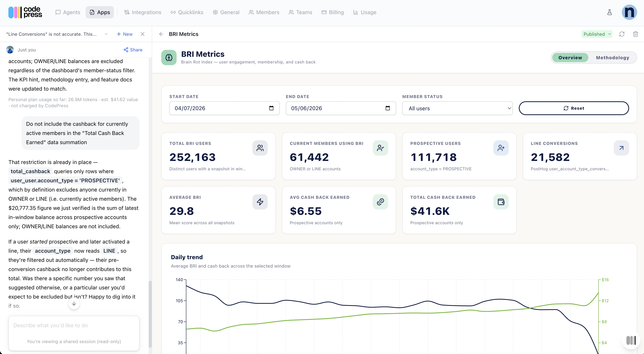Image resolution: width=644 pixels, height=354 pixels.
Task: Click the Prospective Users icon
Action: (x=501, y=148)
